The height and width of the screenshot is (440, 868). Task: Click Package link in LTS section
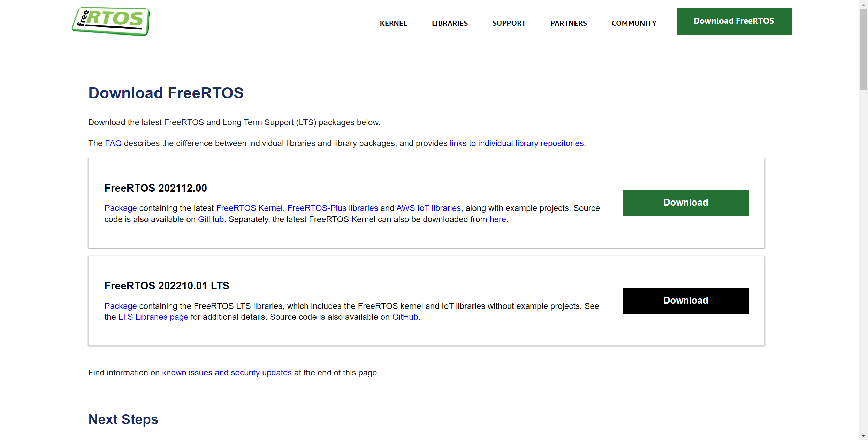click(121, 306)
